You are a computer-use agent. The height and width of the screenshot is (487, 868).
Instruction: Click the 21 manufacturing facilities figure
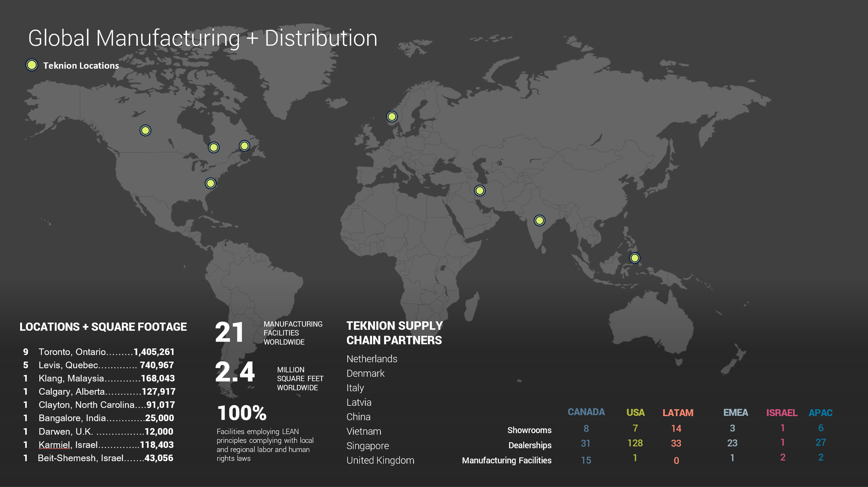click(x=229, y=332)
